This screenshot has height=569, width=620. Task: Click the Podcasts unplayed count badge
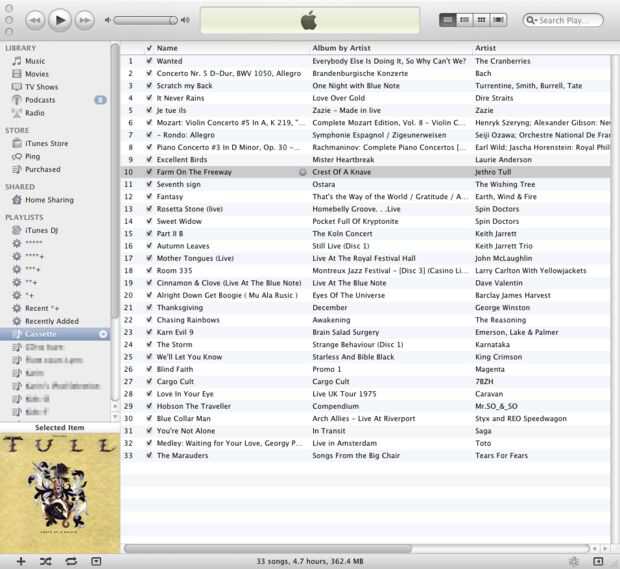100,100
